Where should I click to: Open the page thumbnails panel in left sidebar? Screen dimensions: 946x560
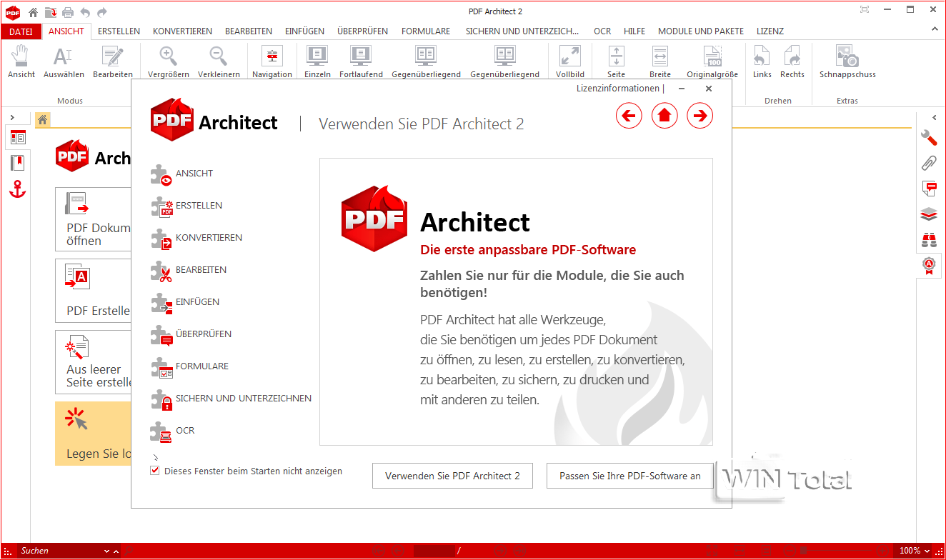18,137
